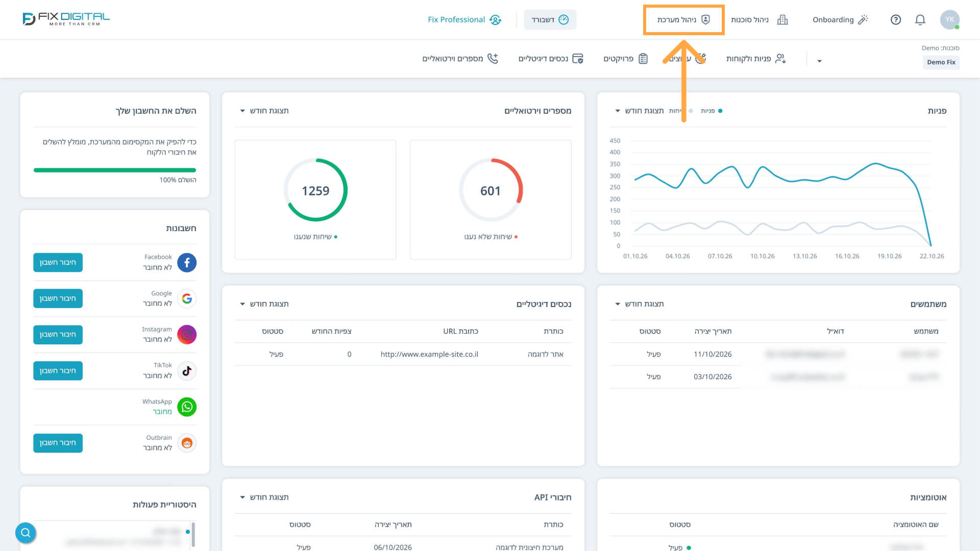This screenshot has height=551, width=980.
Task: Open נכסים דיגיטליים menu item
Action: pyautogui.click(x=551, y=59)
